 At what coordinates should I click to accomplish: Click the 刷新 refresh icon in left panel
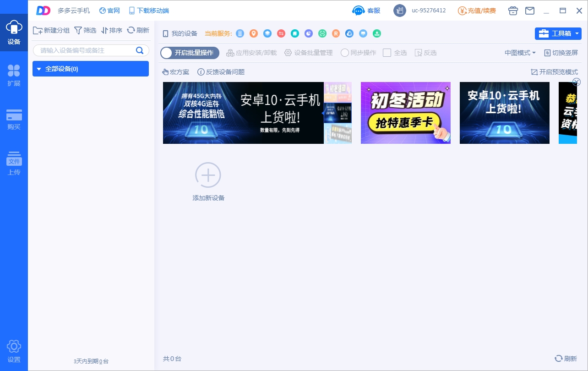[x=131, y=30]
